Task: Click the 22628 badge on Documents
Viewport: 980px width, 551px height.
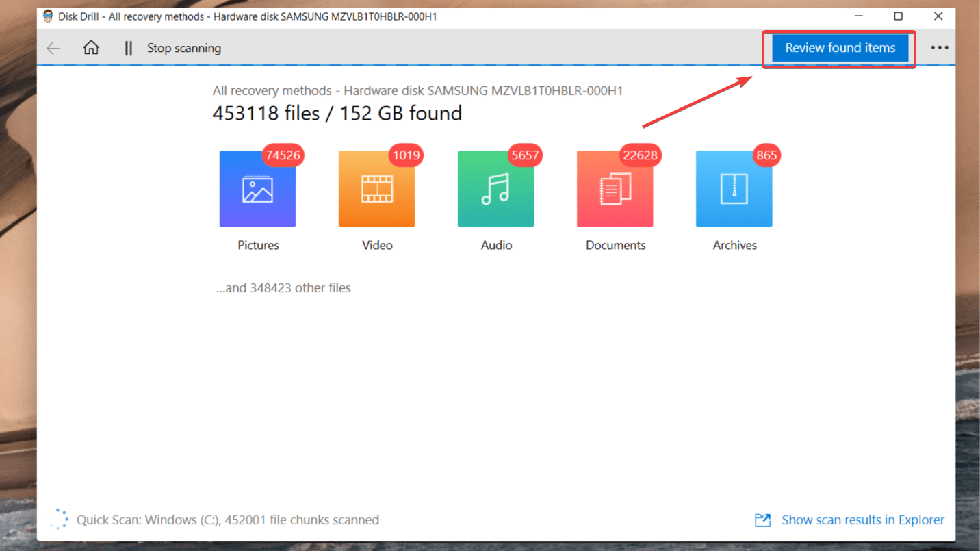Action: click(640, 155)
